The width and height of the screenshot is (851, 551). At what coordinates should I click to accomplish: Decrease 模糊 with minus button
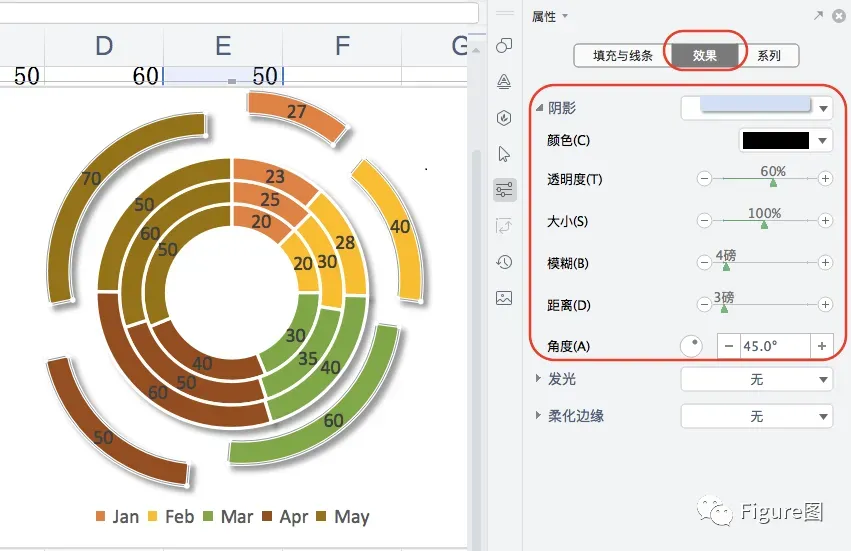tap(704, 263)
